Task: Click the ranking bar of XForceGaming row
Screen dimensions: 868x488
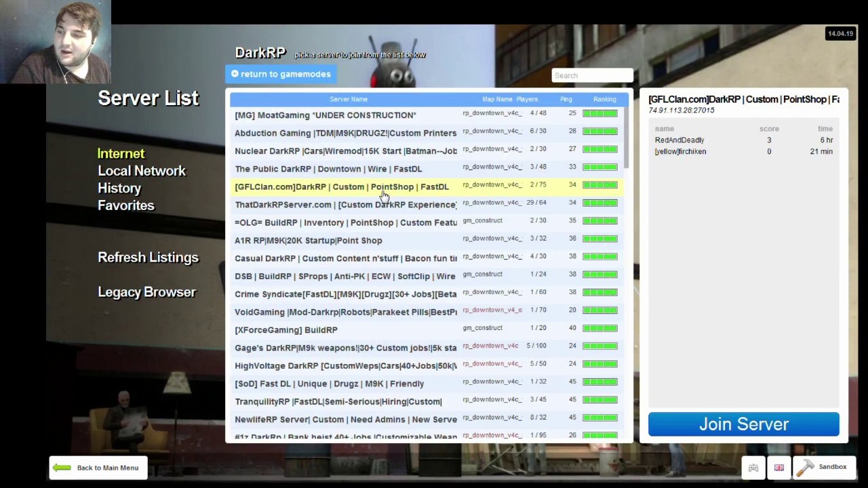Action: (599, 328)
